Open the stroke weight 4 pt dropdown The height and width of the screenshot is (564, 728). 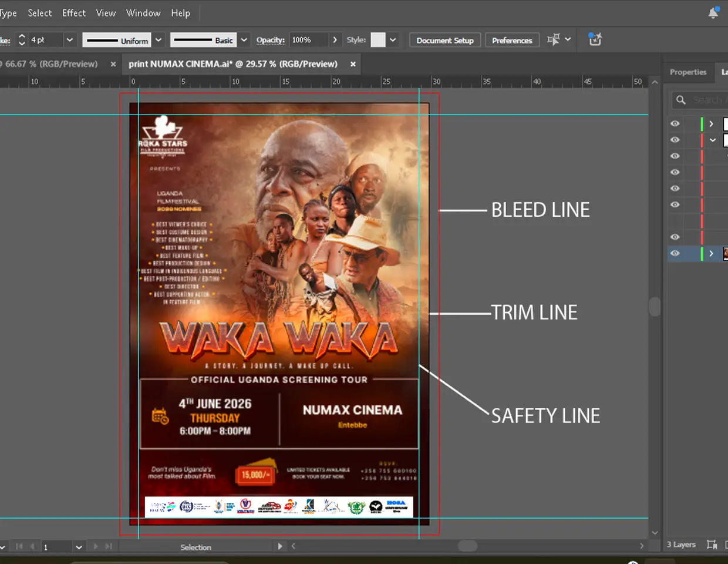[x=69, y=40]
